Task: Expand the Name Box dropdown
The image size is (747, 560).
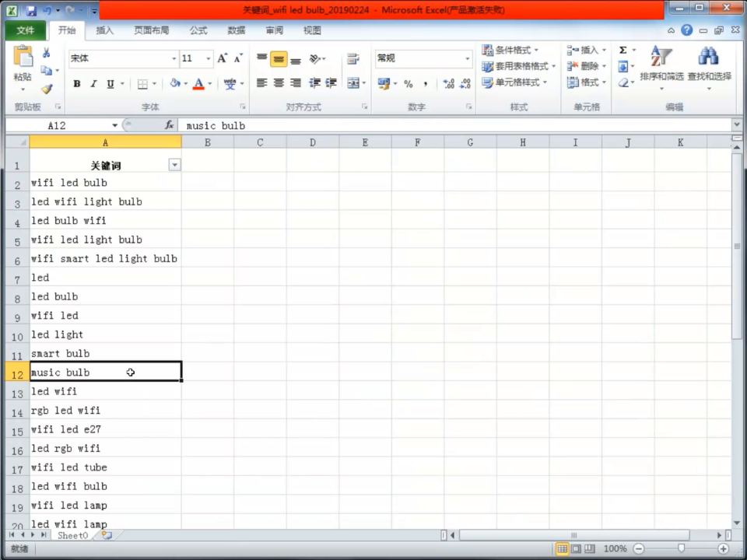Action: pos(115,125)
